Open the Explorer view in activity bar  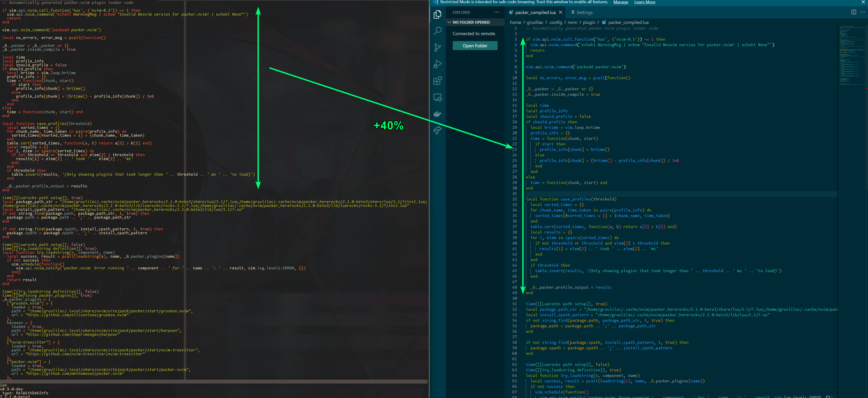pyautogui.click(x=437, y=14)
